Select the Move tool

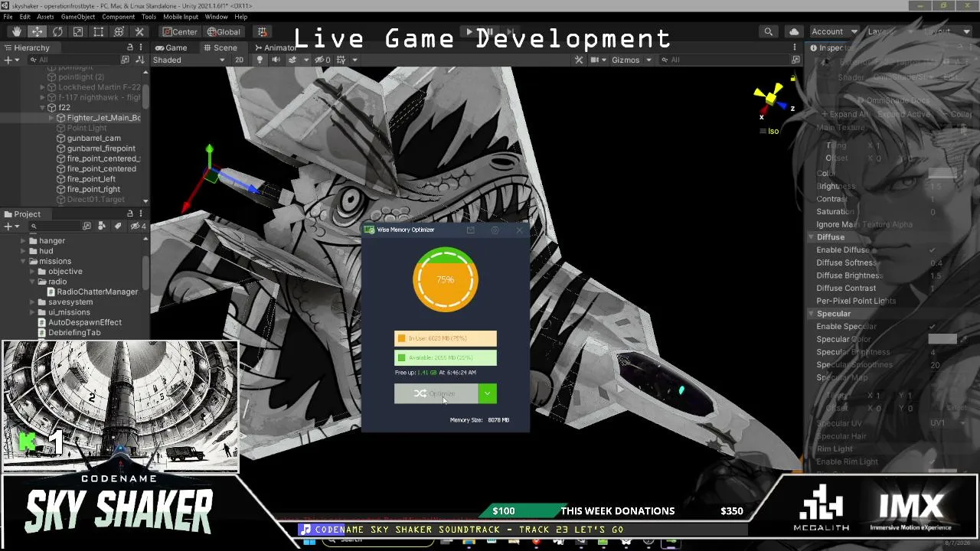[37, 31]
